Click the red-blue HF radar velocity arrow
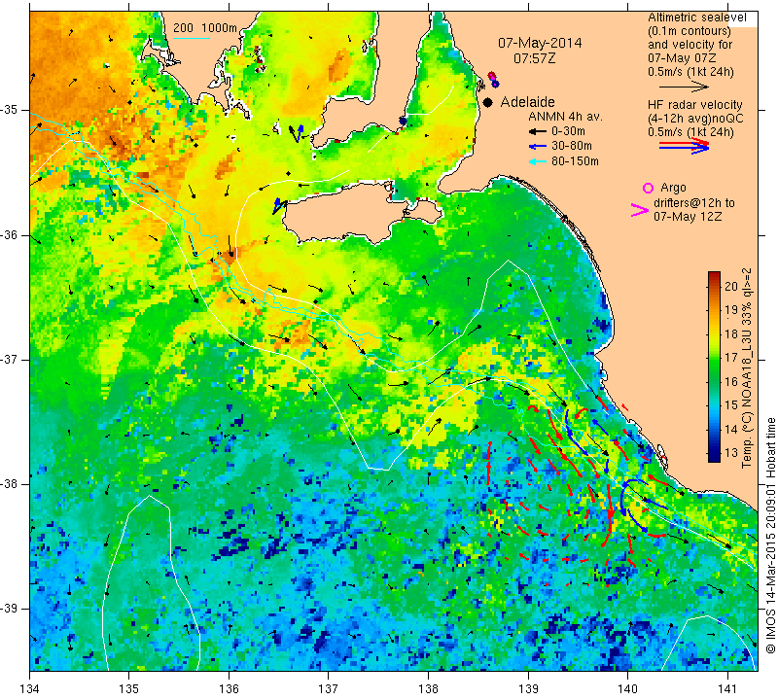This screenshot has width=778, height=700. tap(684, 145)
